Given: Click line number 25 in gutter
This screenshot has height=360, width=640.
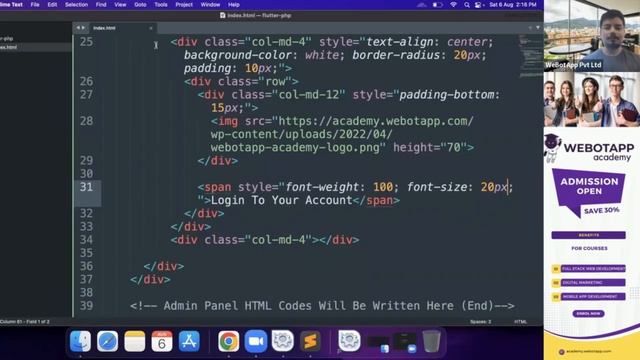Looking at the screenshot, I should click(86, 42).
